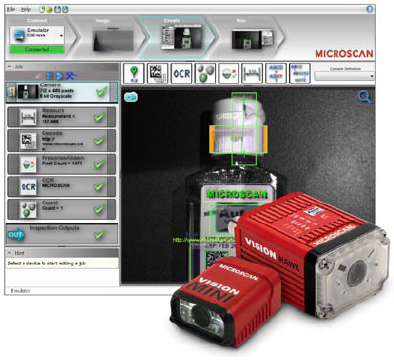The image size is (394, 360).
Task: Open the File menu
Action: click(11, 9)
